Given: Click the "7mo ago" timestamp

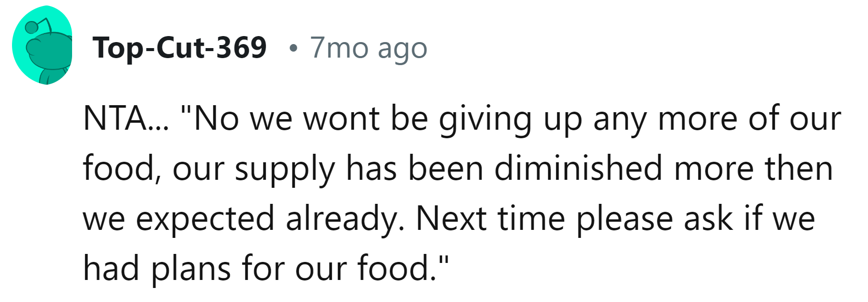Looking at the screenshot, I should click(x=368, y=48).
